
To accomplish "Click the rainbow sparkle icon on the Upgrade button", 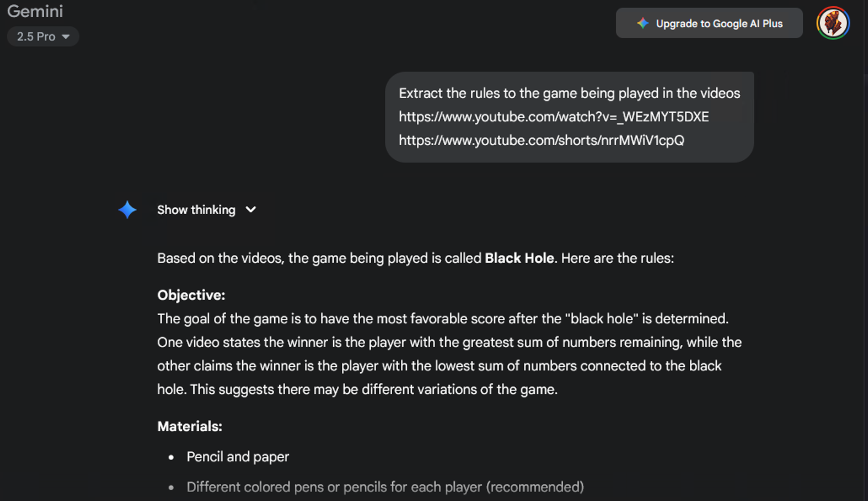I will click(x=642, y=23).
